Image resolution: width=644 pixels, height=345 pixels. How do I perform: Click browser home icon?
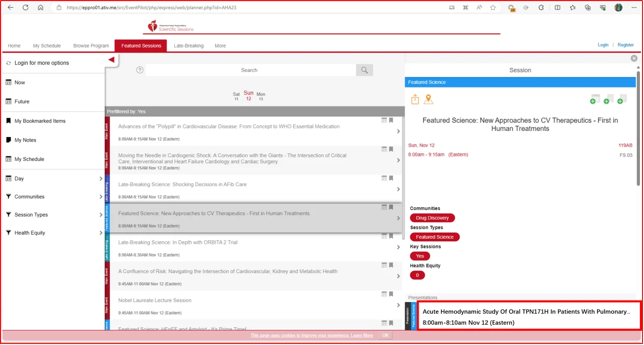pos(41,8)
